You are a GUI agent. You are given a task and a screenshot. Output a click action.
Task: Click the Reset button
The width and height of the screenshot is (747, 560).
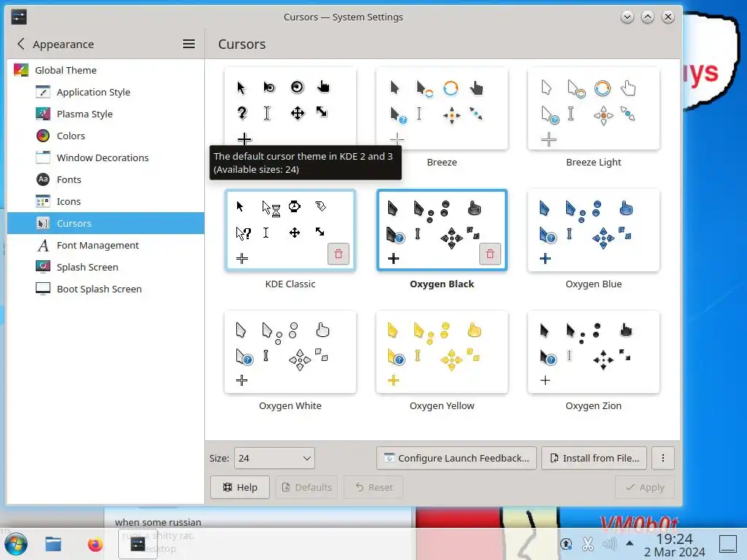pos(374,487)
